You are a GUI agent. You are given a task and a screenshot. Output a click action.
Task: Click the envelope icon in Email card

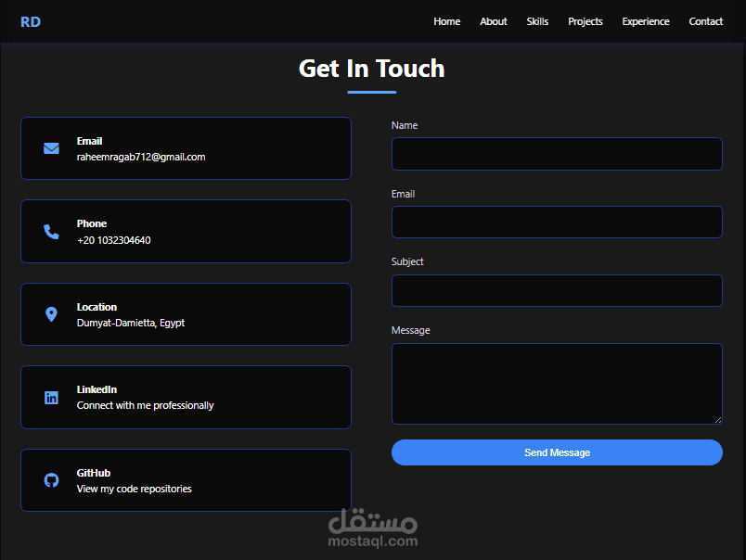51,148
